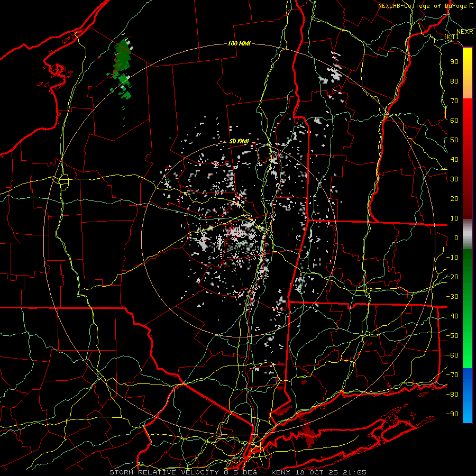Select the 100 NMI range ring label
This screenshot has height=476, width=476.
(239, 43)
